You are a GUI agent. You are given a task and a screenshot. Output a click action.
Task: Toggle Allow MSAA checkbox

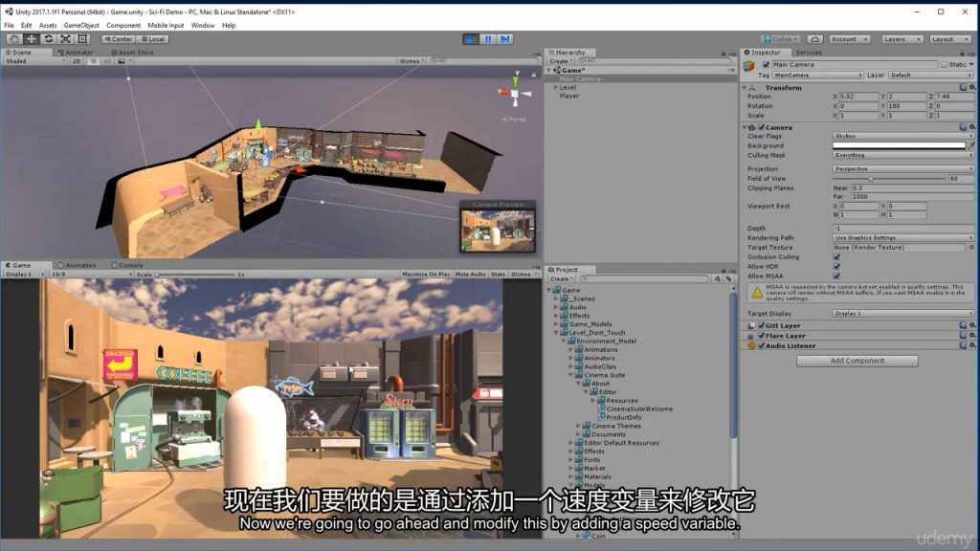click(x=836, y=275)
